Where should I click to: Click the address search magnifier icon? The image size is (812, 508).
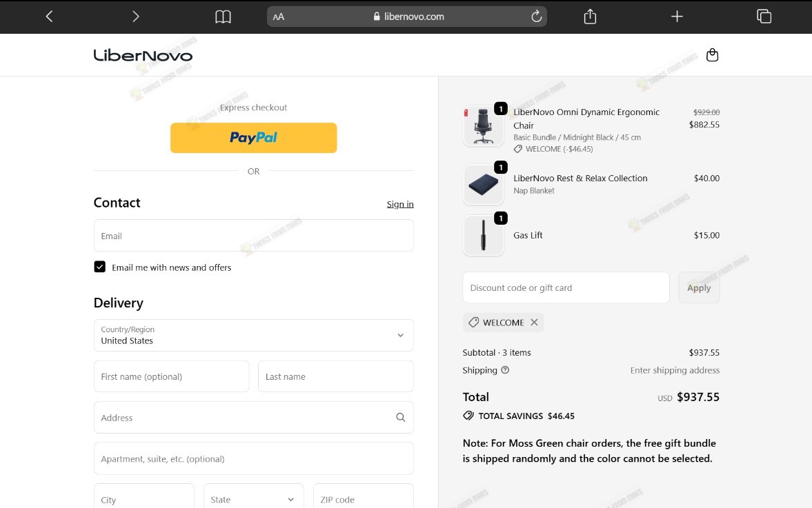[x=400, y=417]
